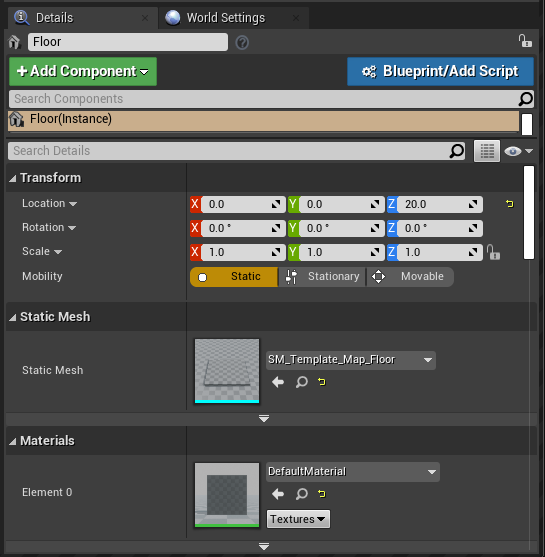Viewport: 545px width, 557px height.
Task: Click the Rotation X value field
Action: [243, 228]
